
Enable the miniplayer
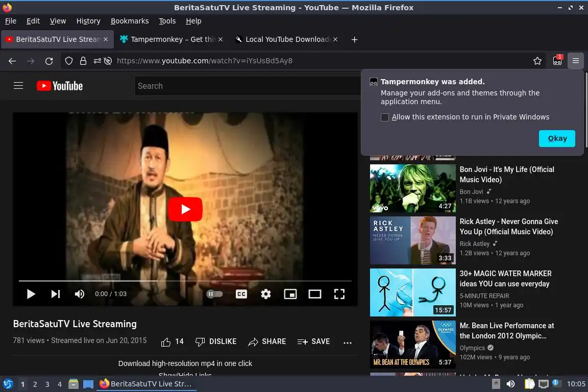coord(290,294)
